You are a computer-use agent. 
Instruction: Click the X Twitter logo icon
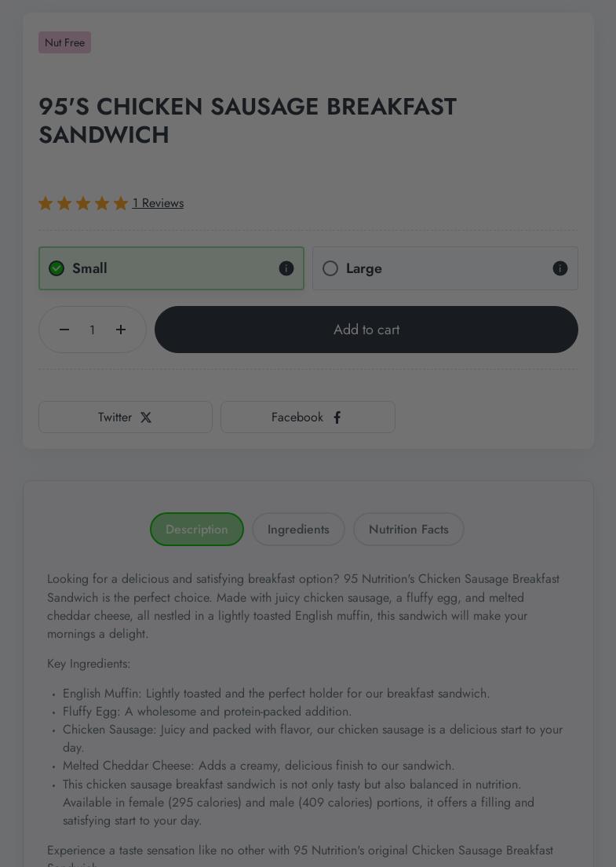(x=146, y=417)
